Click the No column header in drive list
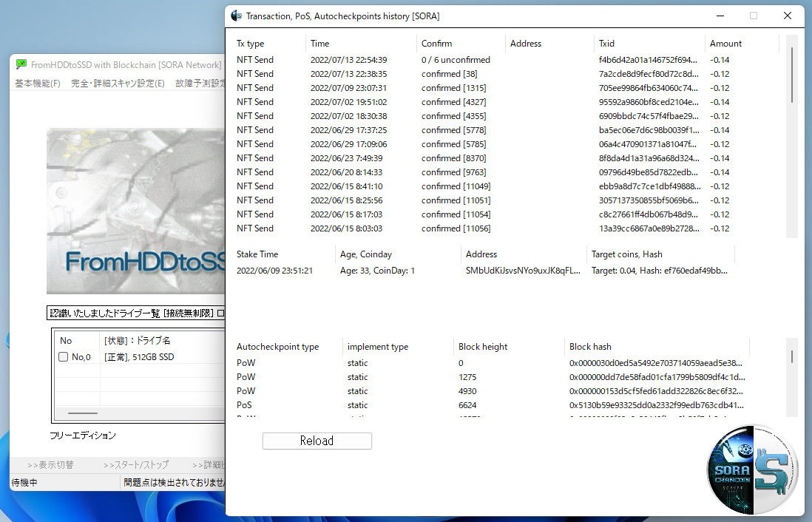Screen dimensions: 812x522 click(x=66, y=340)
